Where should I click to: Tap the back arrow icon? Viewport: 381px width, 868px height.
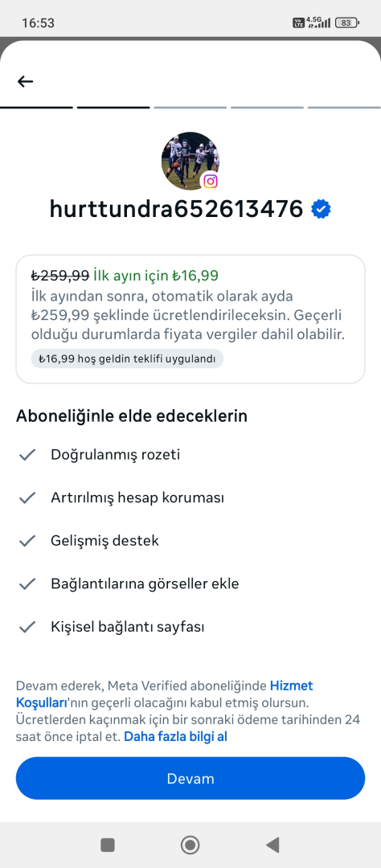click(26, 82)
